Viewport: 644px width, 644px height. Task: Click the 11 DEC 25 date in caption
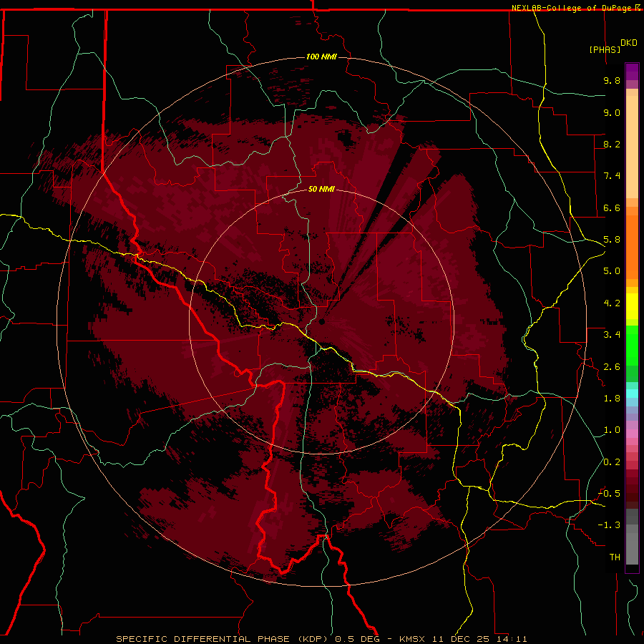click(x=462, y=639)
